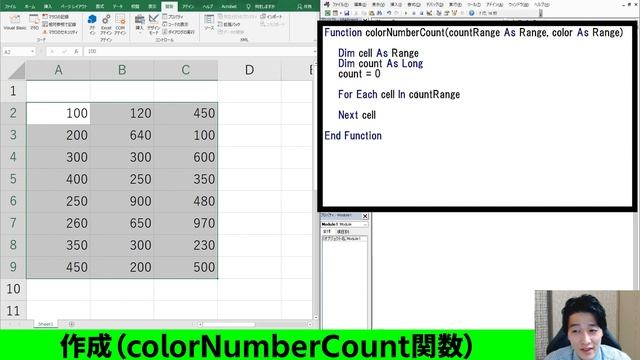This screenshot has width=640, height=360.
Task: Click the XML ソース icon
Action: [x=209, y=22]
